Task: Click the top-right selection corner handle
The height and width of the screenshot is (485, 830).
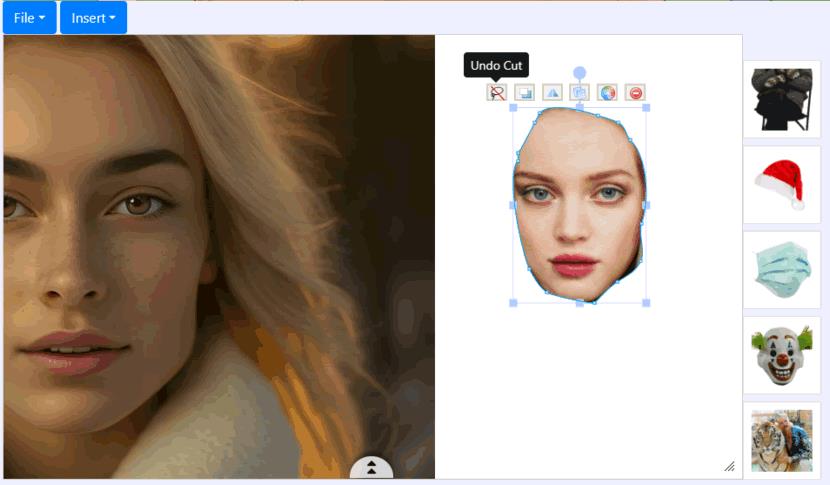Action: [x=646, y=108]
